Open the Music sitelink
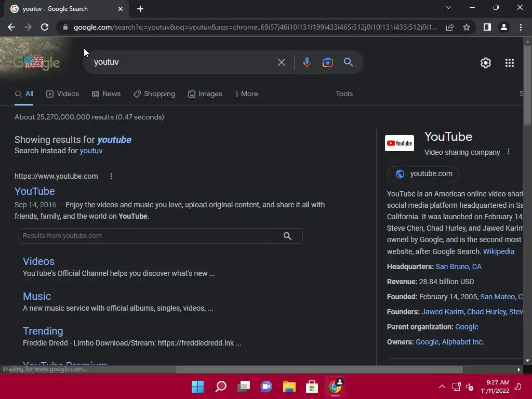The height and width of the screenshot is (399, 532). pyautogui.click(x=37, y=296)
